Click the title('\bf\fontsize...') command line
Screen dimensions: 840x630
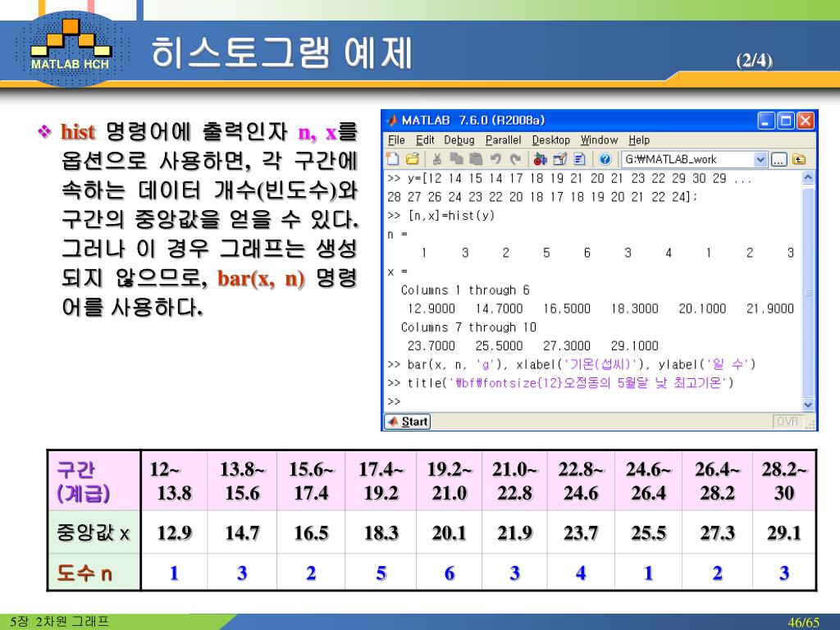(x=560, y=383)
